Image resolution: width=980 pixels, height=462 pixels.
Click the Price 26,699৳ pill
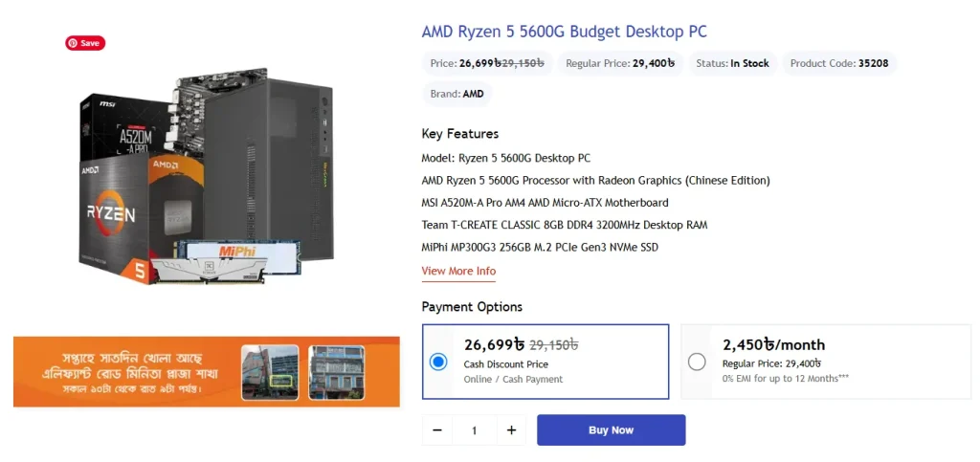pos(487,63)
